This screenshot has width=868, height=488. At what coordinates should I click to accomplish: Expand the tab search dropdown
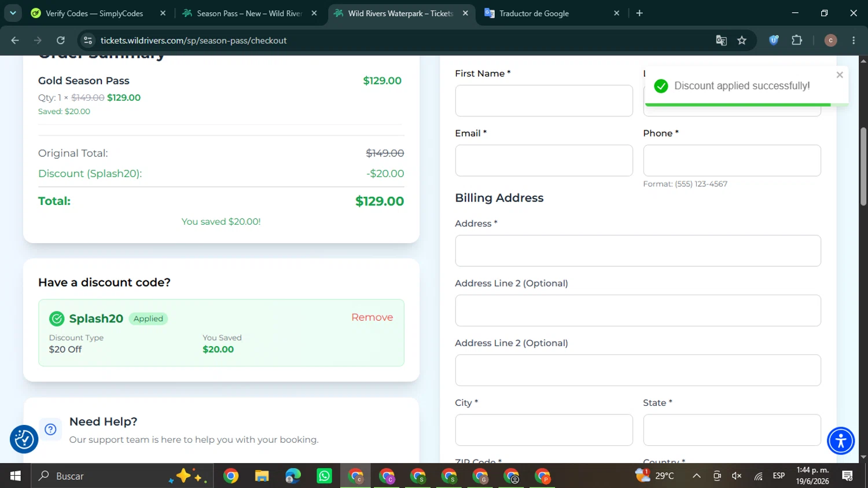[x=13, y=13]
